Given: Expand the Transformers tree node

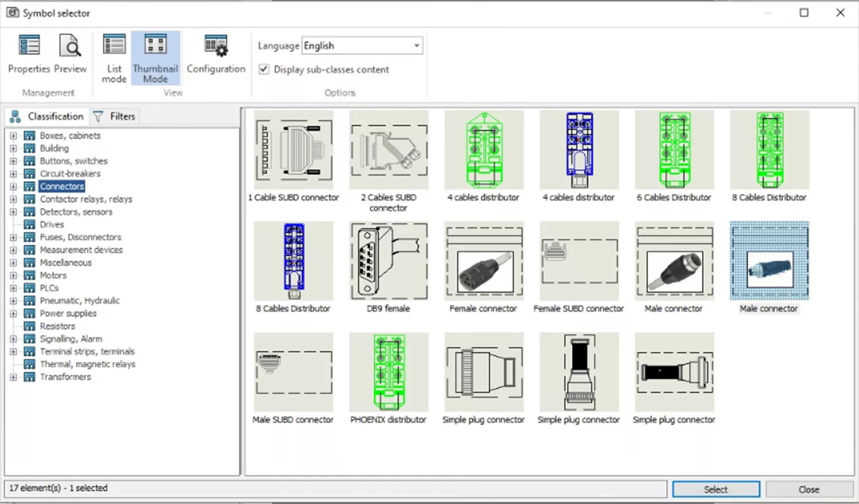Looking at the screenshot, I should [x=13, y=377].
